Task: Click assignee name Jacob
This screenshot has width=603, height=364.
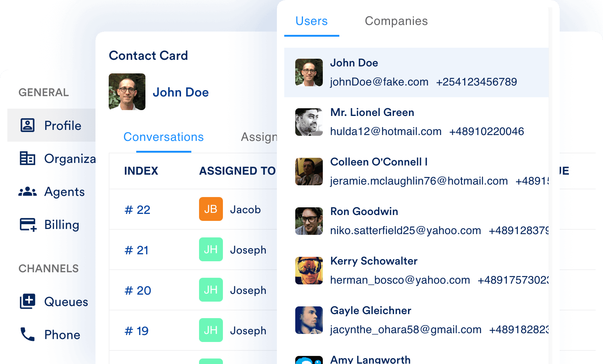Action: (x=245, y=210)
